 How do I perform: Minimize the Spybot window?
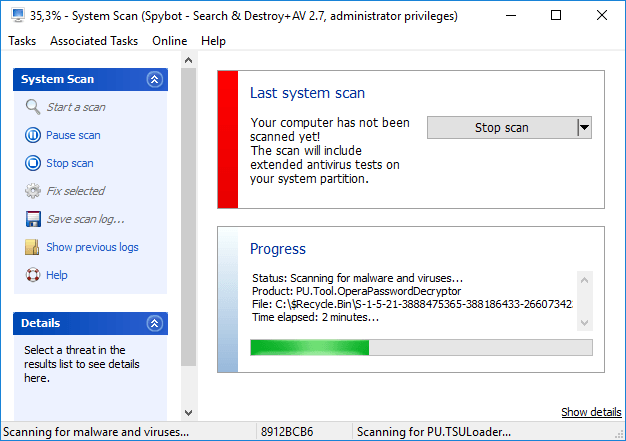pyautogui.click(x=511, y=16)
